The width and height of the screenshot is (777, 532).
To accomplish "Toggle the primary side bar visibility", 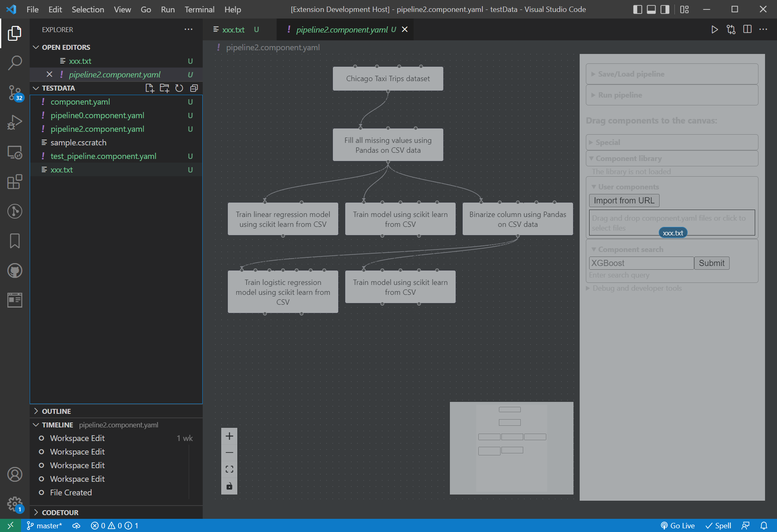I will (638, 9).
